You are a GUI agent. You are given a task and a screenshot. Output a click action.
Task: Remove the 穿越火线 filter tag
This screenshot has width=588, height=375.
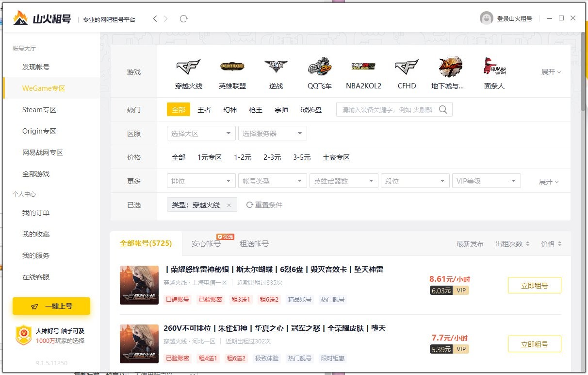pos(230,205)
